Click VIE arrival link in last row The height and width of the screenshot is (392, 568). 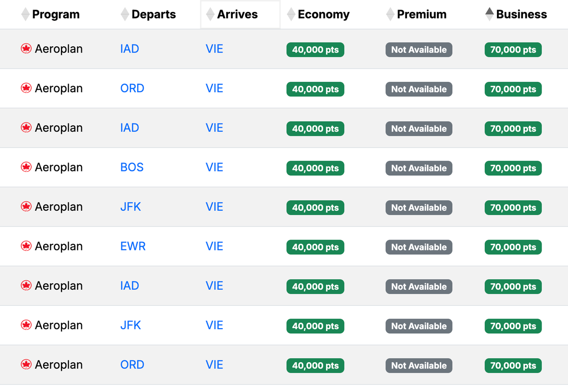pyautogui.click(x=214, y=365)
